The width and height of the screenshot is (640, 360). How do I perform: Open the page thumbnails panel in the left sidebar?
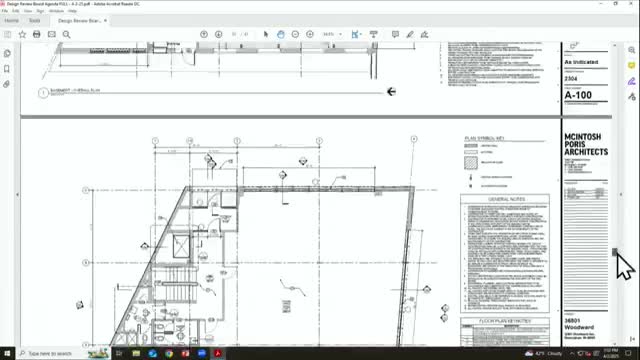click(x=7, y=53)
